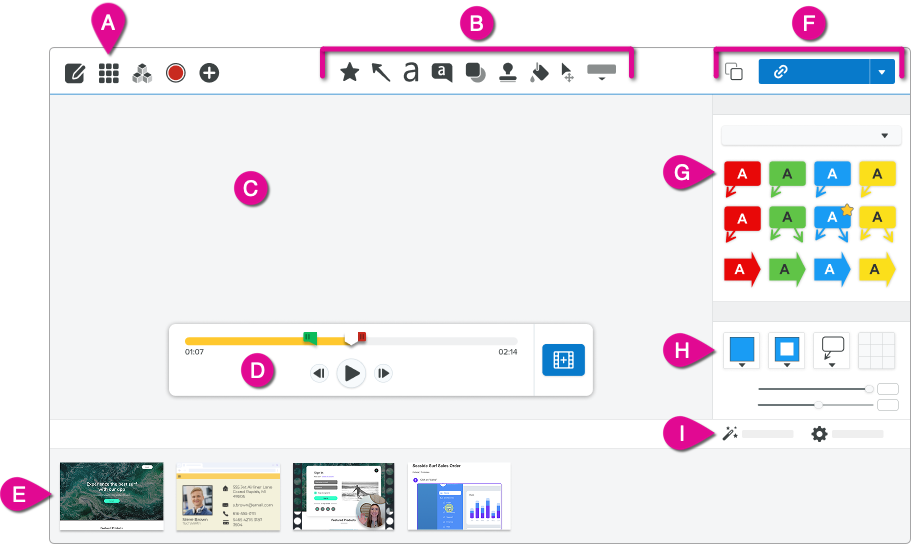Open the ocean website capture thumbnail
The height and width of the screenshot is (544, 913).
pos(112,496)
